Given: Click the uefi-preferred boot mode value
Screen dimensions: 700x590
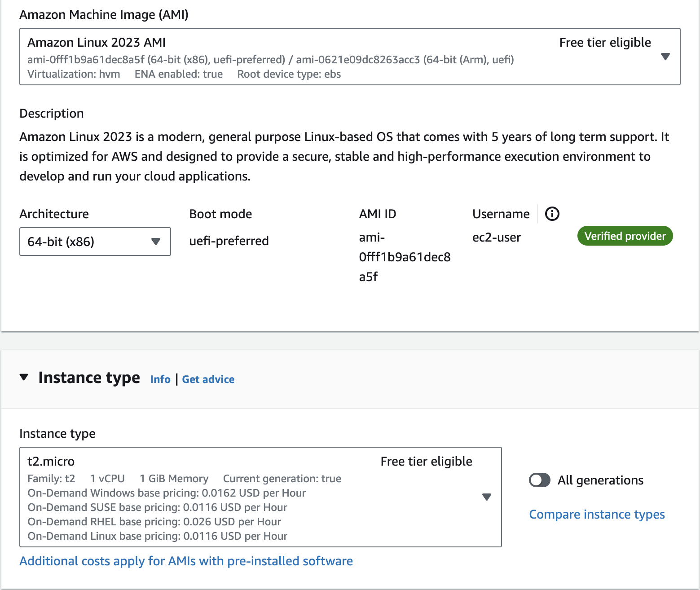Looking at the screenshot, I should click(x=229, y=241).
